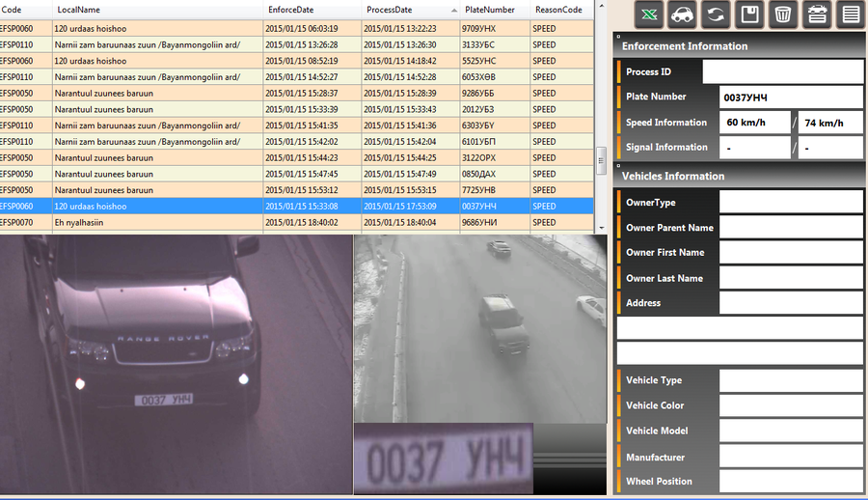Click the car lookup toolbar icon
The image size is (868, 500).
coord(682,14)
